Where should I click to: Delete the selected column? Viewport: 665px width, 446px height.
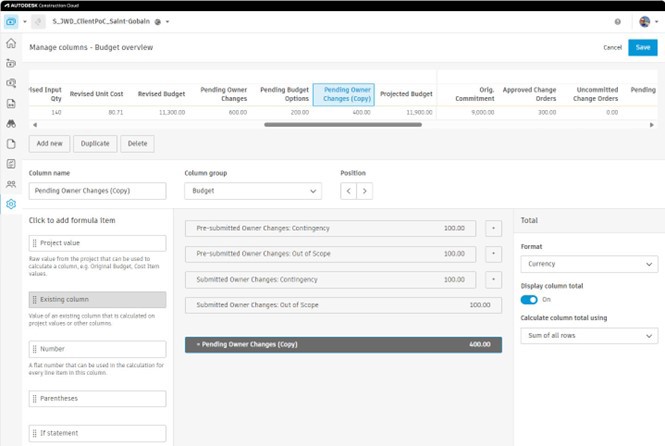coord(137,144)
